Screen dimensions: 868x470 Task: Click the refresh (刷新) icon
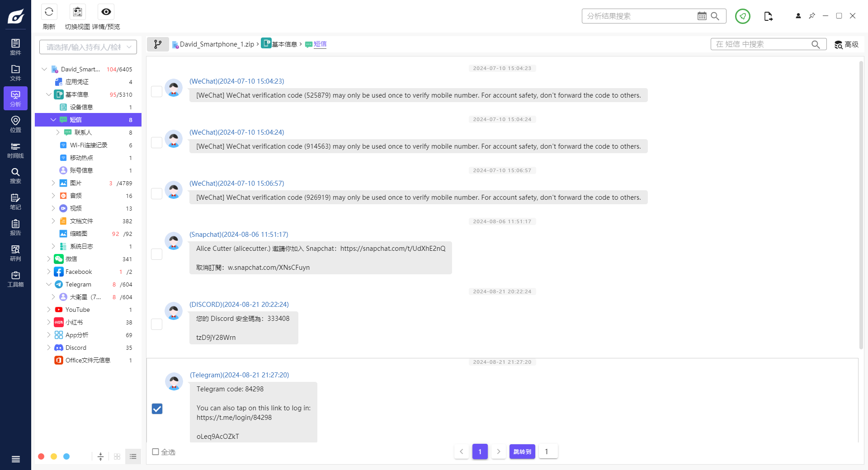tap(49, 12)
